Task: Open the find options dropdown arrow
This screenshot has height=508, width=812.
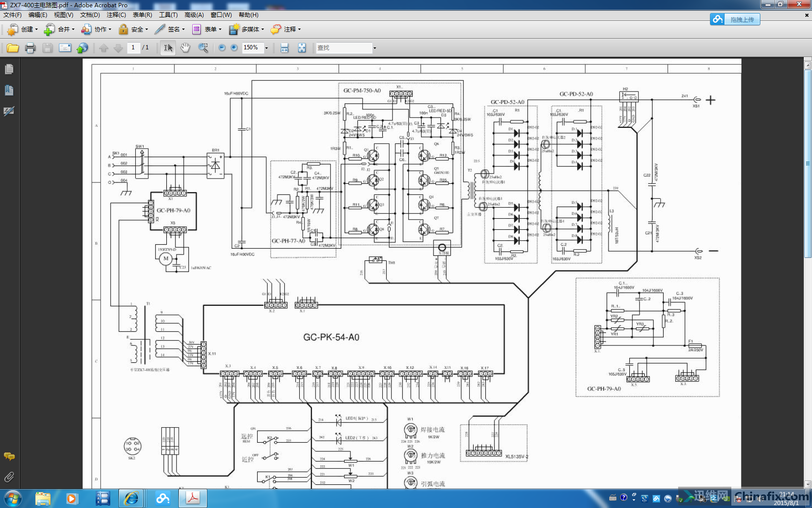Action: coord(374,48)
